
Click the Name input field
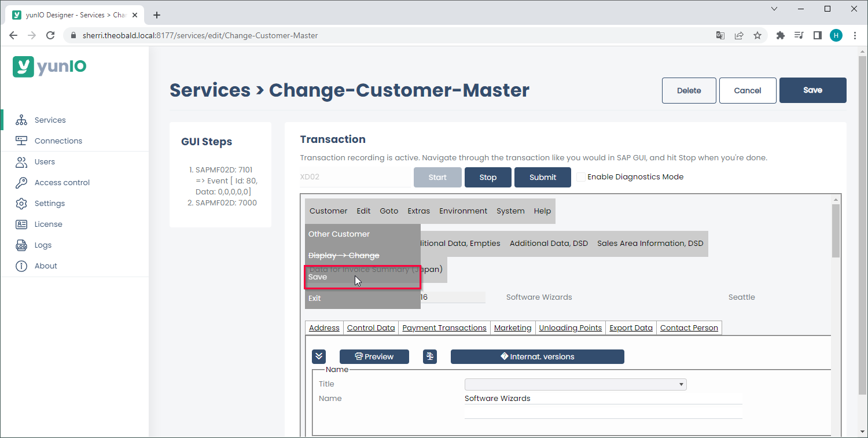pos(603,399)
